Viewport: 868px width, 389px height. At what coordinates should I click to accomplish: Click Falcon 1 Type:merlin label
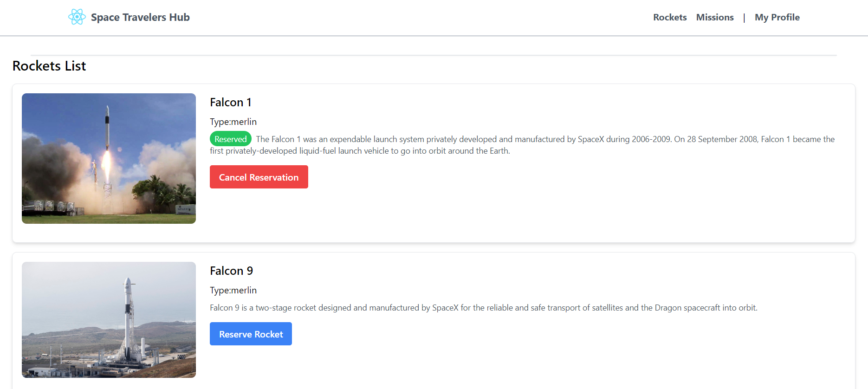tap(233, 122)
